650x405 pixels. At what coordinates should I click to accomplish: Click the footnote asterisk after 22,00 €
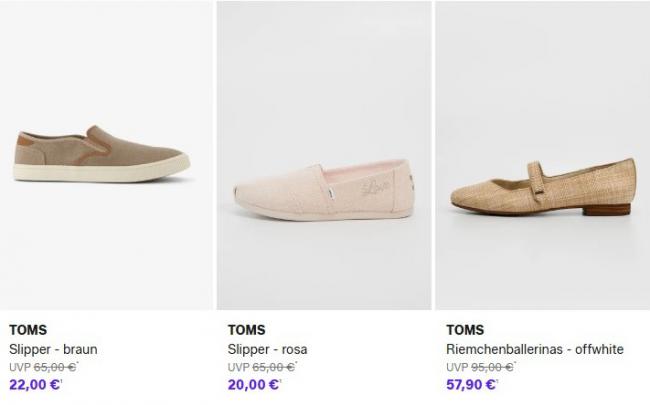pyautogui.click(x=61, y=381)
